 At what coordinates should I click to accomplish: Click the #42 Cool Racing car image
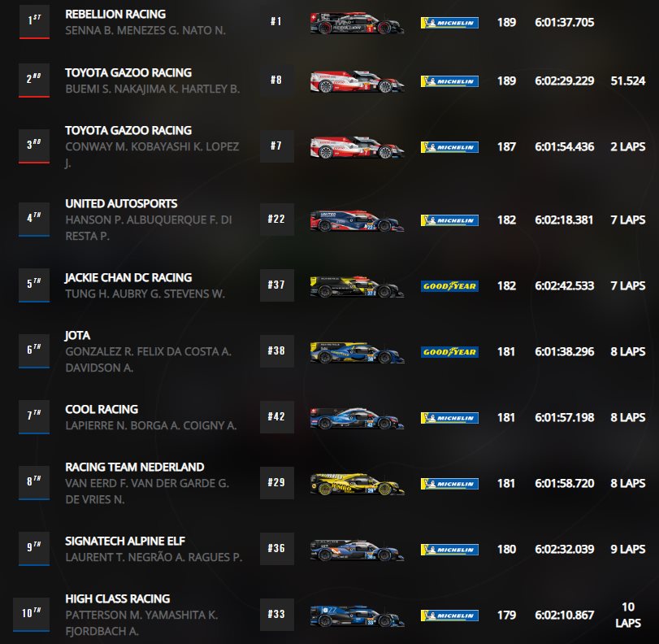357,418
